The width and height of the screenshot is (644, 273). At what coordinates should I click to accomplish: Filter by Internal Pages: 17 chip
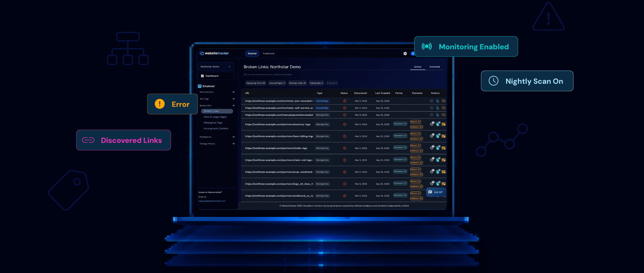pos(277,83)
